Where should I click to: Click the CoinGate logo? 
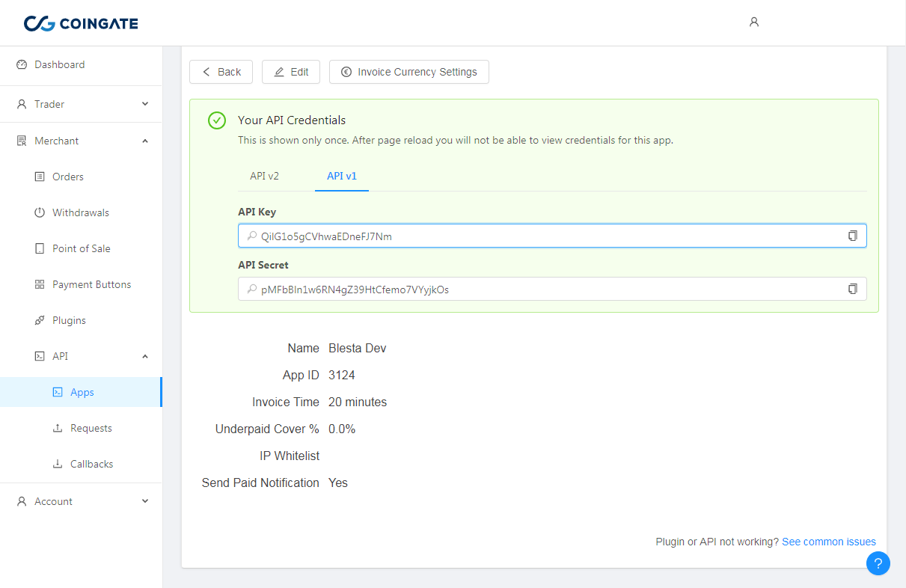pos(81,23)
